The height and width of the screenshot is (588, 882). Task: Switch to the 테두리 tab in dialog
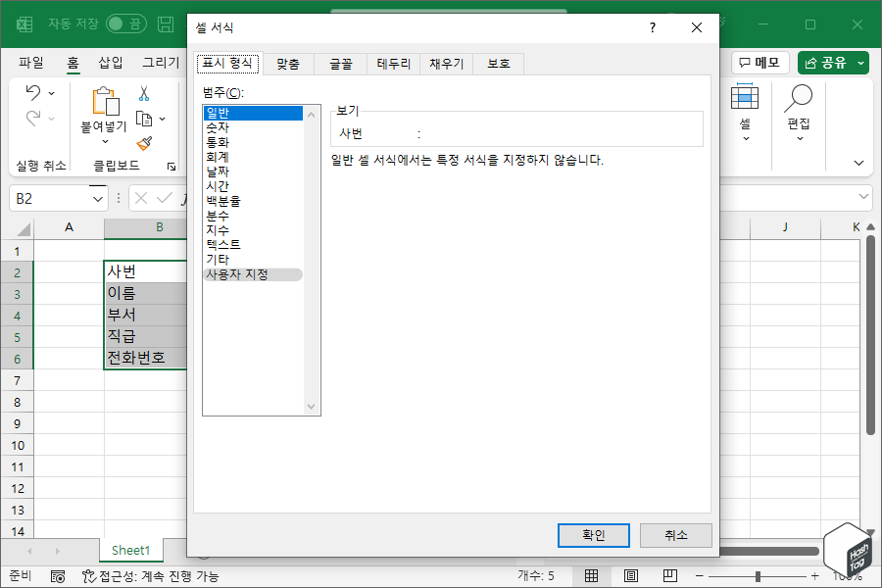pos(394,63)
